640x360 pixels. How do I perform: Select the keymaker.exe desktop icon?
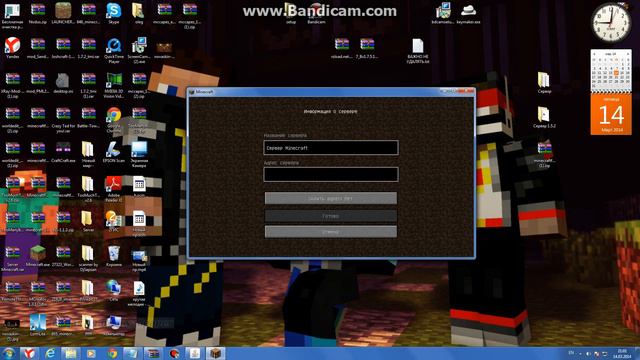(x=468, y=13)
